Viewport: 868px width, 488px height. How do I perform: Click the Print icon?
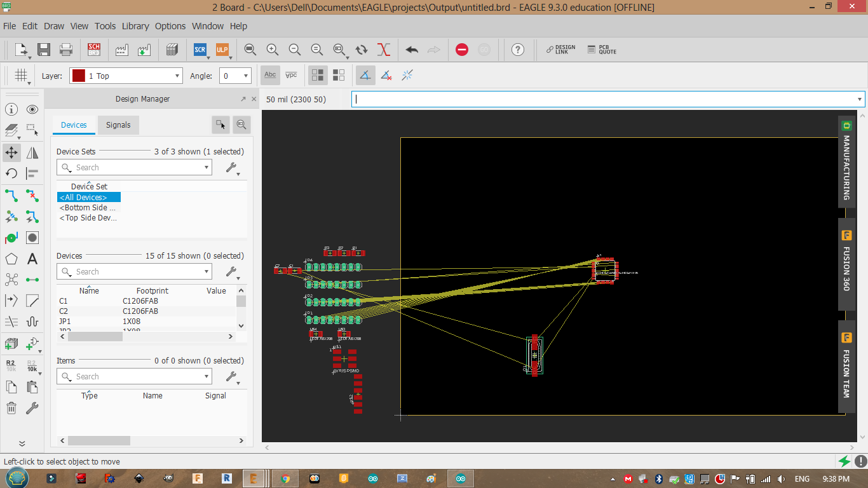65,50
